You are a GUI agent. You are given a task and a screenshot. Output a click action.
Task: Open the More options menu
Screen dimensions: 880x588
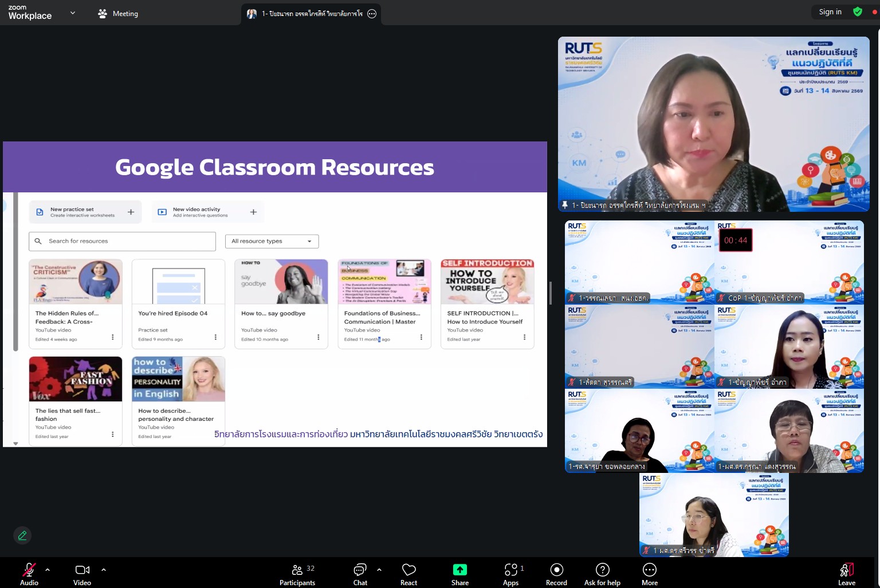[650, 574]
